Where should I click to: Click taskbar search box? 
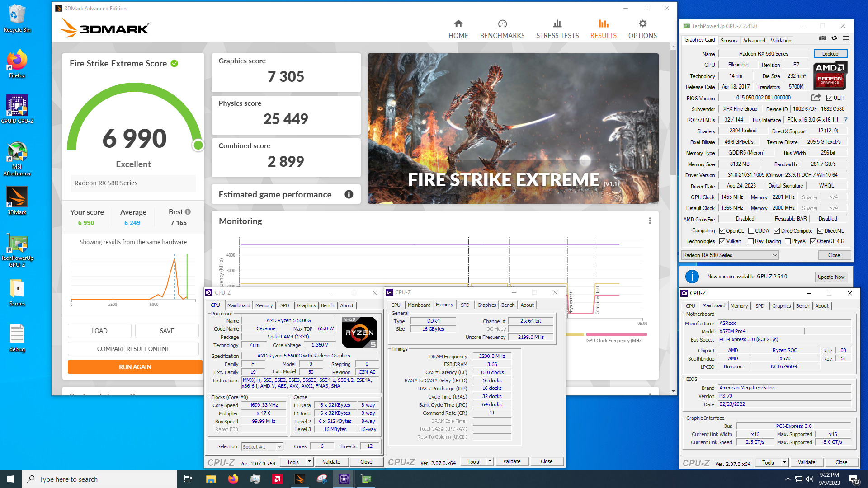[99, 479]
